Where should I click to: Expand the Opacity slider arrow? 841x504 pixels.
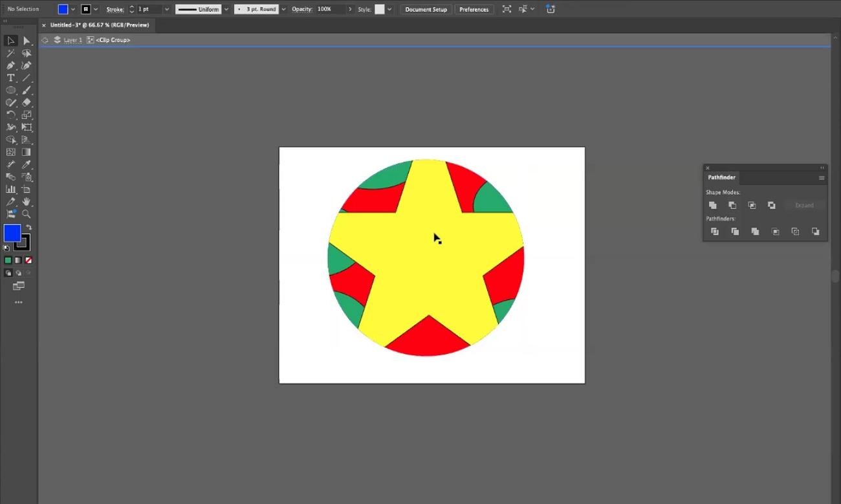pos(351,9)
